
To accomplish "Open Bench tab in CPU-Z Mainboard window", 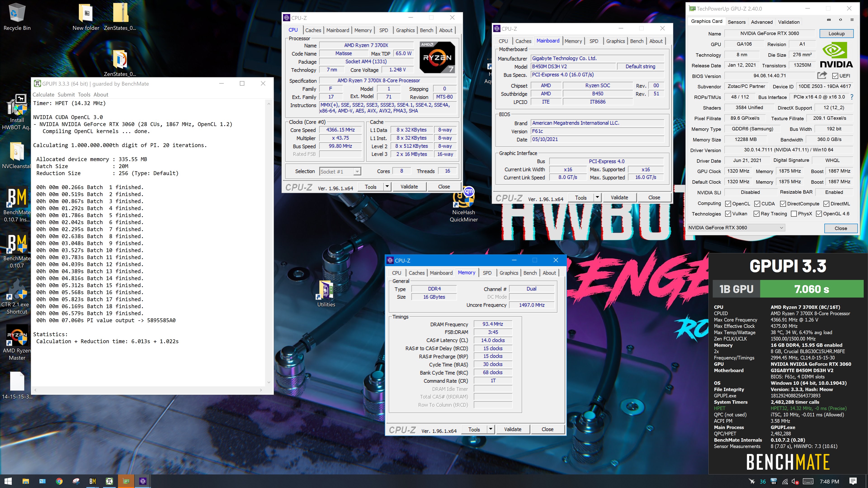I will click(637, 41).
